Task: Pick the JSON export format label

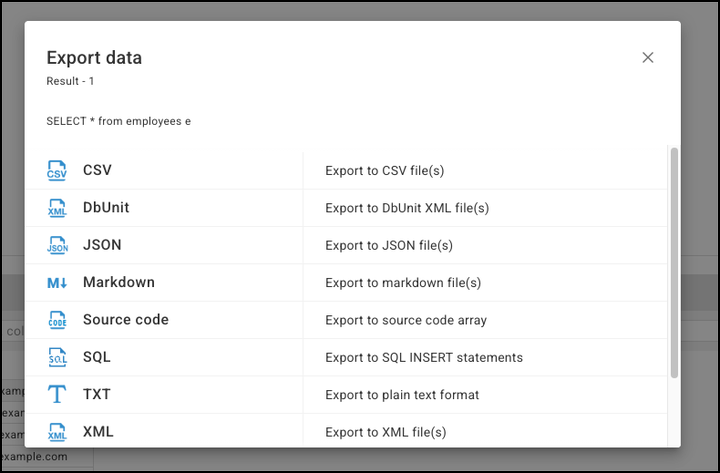Action: pyautogui.click(x=102, y=245)
